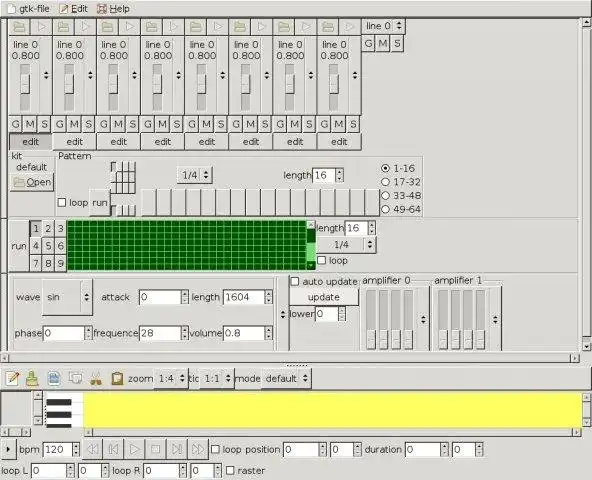The height and width of the screenshot is (480, 592).
Task: Open the mode default dropdown
Action: pyautogui.click(x=286, y=378)
